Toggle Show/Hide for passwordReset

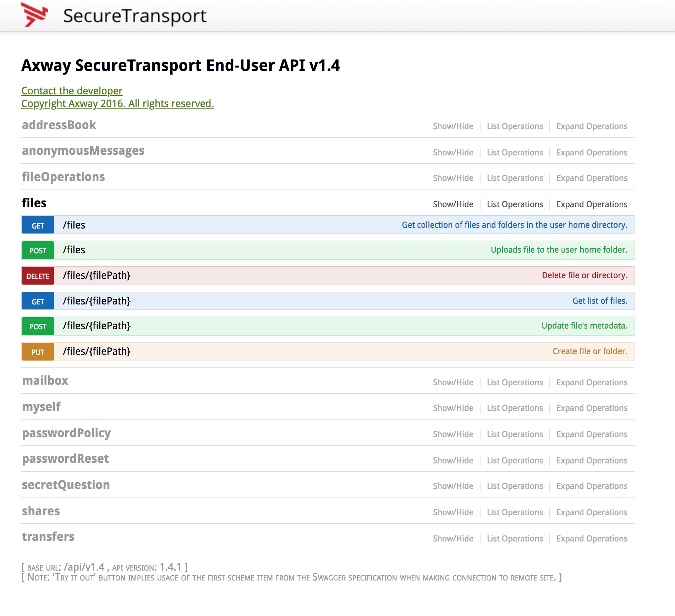[453, 461]
